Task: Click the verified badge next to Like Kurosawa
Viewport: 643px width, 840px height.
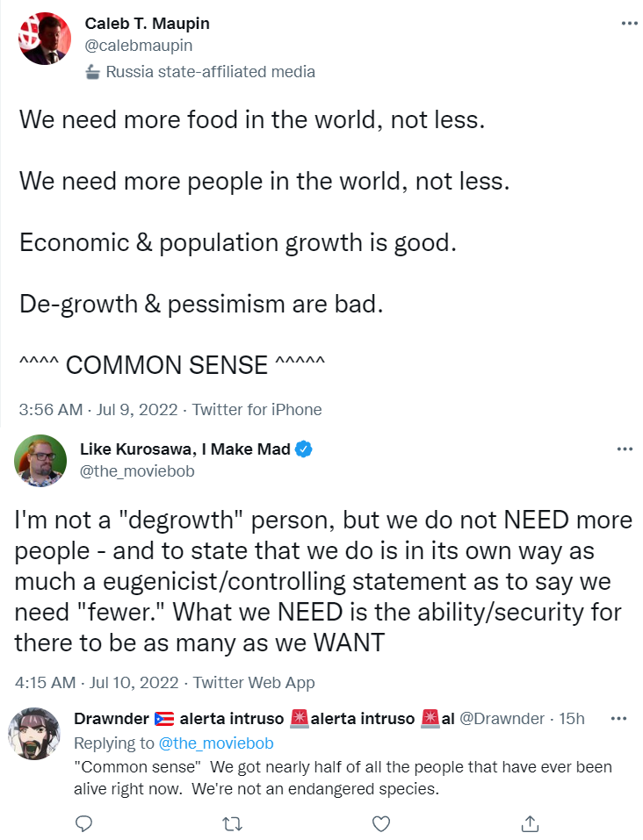Action: pos(304,449)
